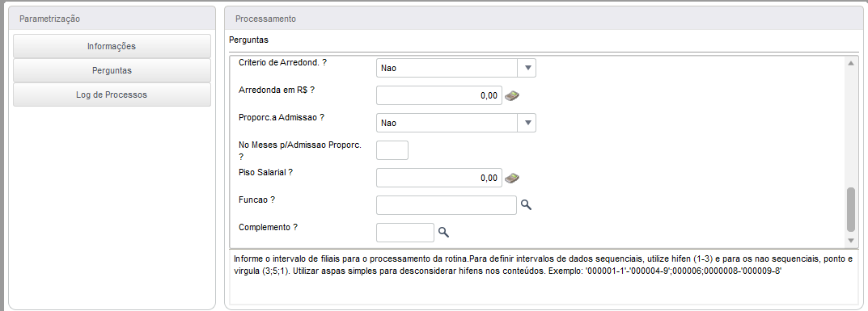
Task: Open calculator icon next to Piso Salarial
Action: (512, 178)
